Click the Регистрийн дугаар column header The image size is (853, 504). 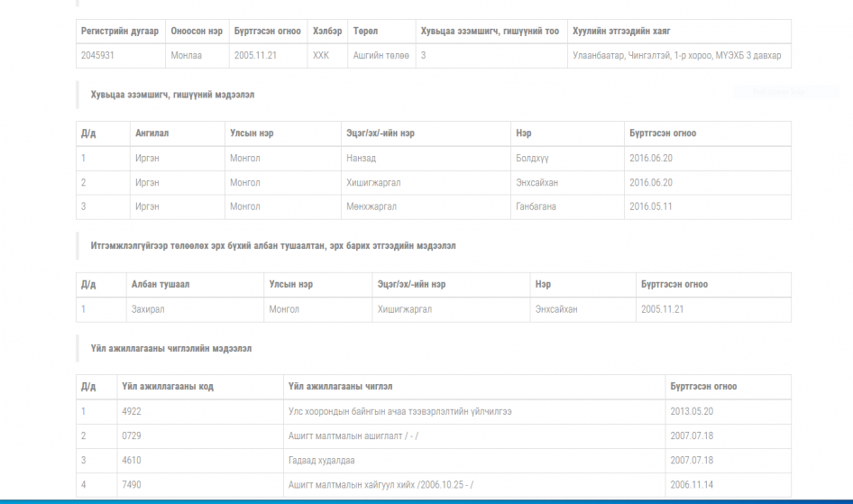click(120, 32)
